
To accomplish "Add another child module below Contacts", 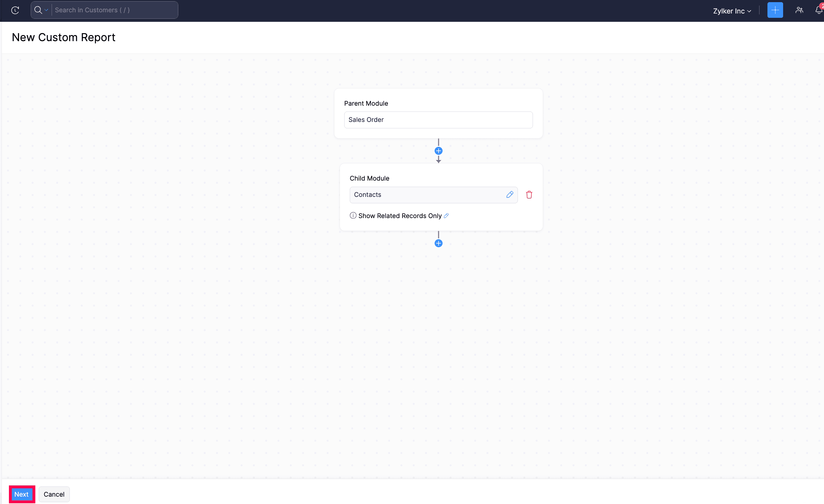I will [438, 243].
